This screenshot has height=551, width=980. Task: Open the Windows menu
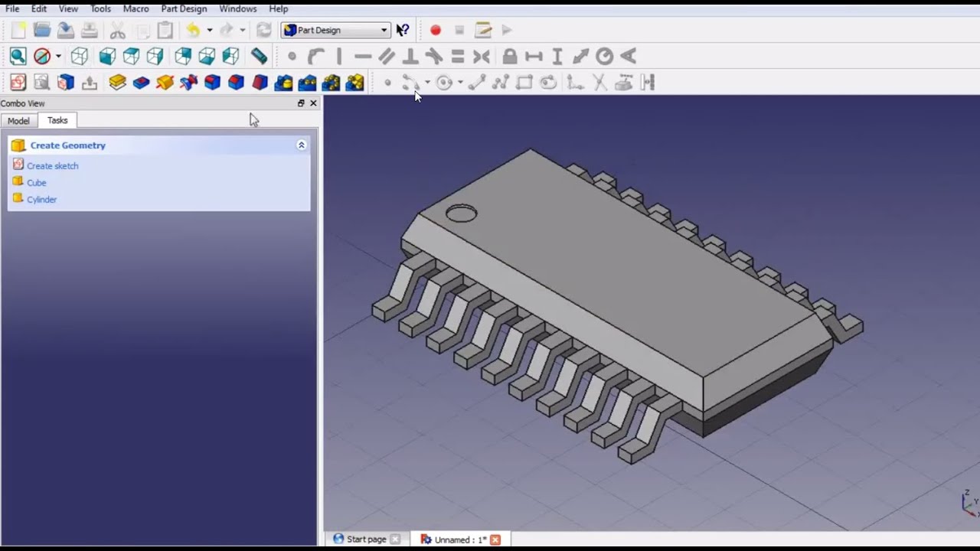(238, 8)
